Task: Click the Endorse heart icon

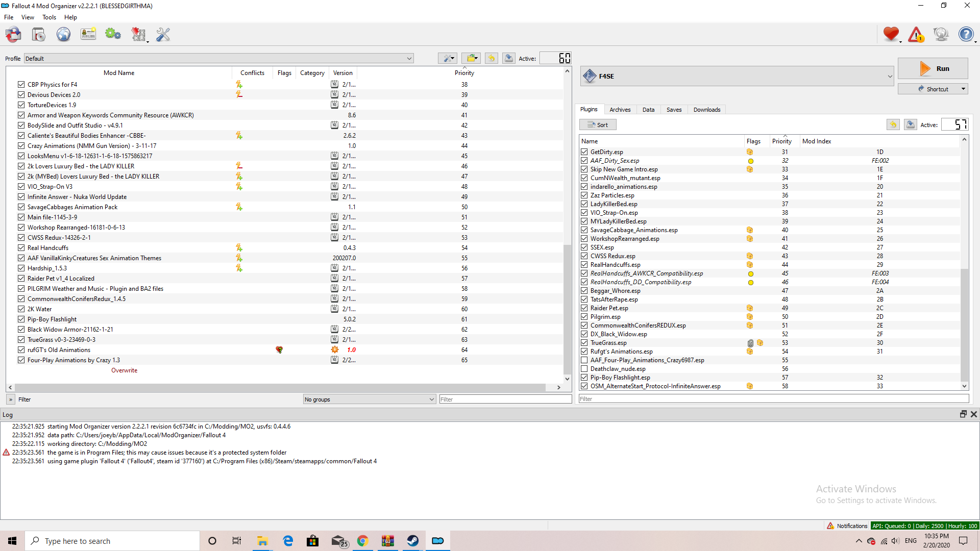Action: click(x=891, y=34)
